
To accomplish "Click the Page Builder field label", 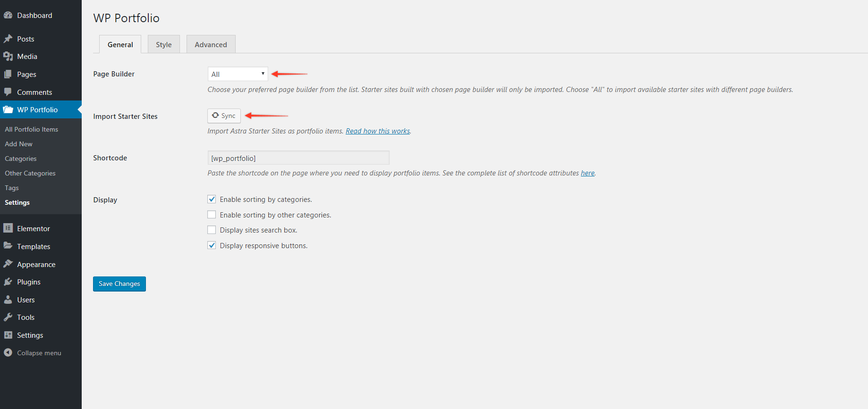I will [114, 74].
